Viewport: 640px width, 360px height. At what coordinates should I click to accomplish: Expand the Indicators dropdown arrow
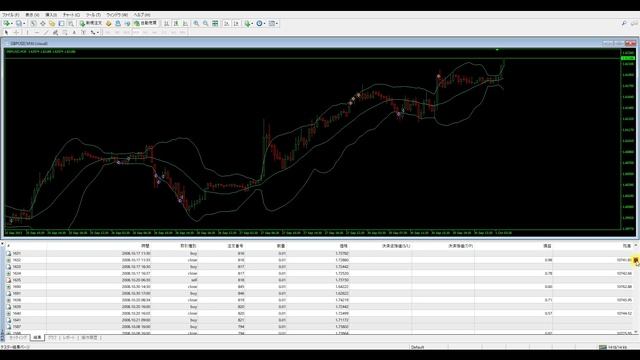(253, 23)
